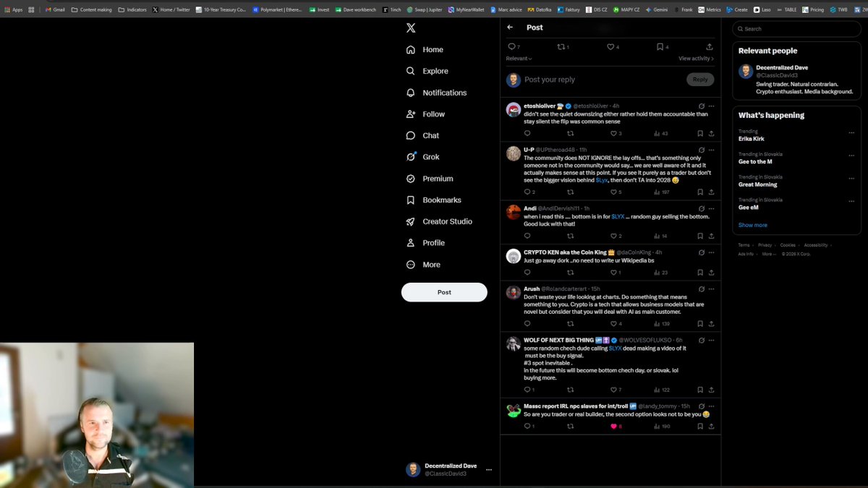The height and width of the screenshot is (488, 868).
Task: Open the Privacy footer link
Action: (765, 245)
